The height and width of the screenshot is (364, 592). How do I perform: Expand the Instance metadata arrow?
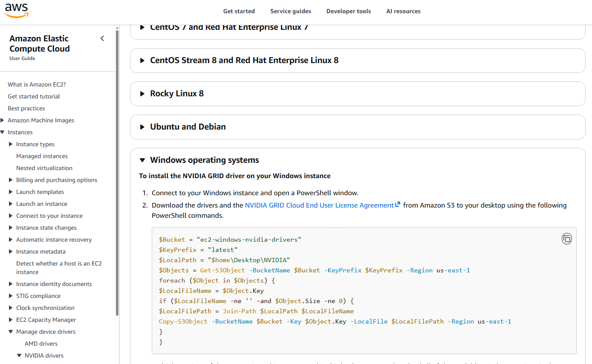11,252
